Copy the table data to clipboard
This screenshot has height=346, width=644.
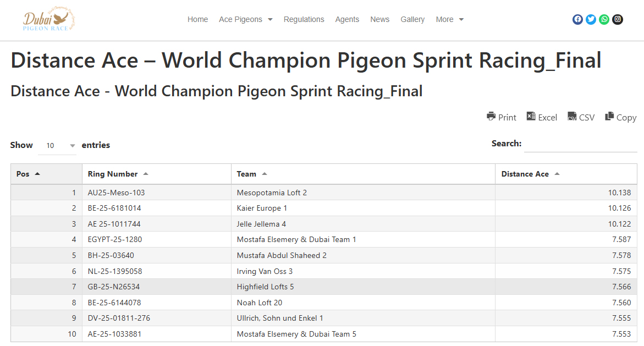621,117
